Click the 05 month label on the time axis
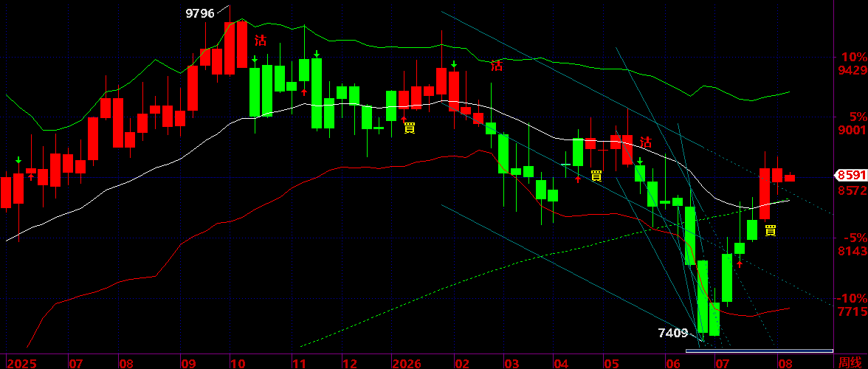 [611, 363]
